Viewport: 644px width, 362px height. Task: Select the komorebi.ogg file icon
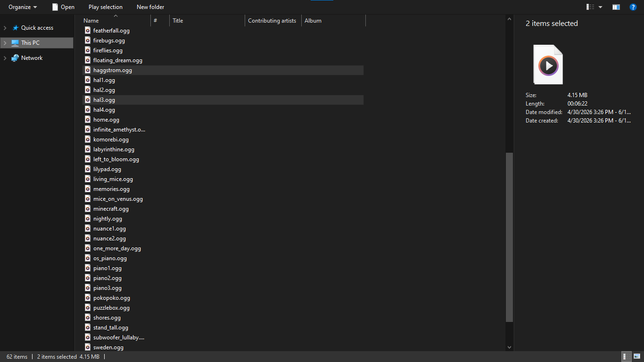click(88, 139)
